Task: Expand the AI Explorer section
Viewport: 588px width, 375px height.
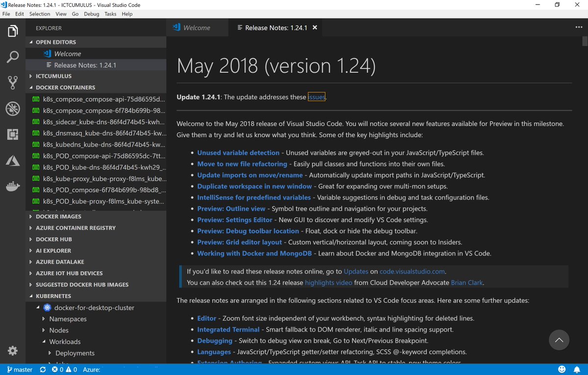Action: pyautogui.click(x=96, y=250)
